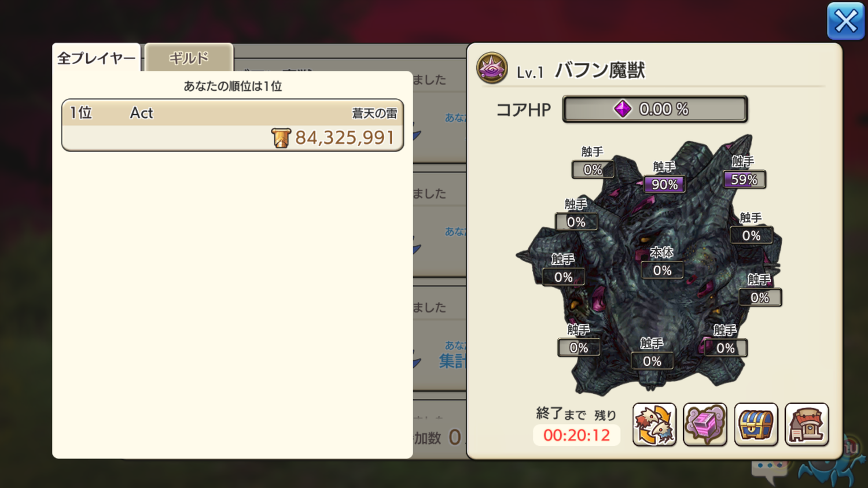Viewport: 868px width, 488px height.
Task: Click the コアHP 0.00 % progress bar
Action: coord(655,109)
